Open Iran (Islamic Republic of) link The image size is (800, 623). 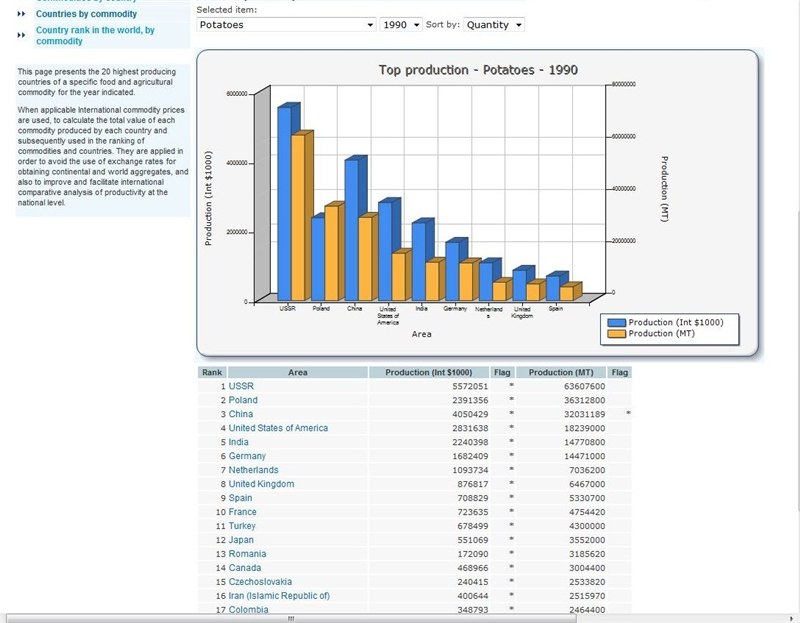click(279, 595)
